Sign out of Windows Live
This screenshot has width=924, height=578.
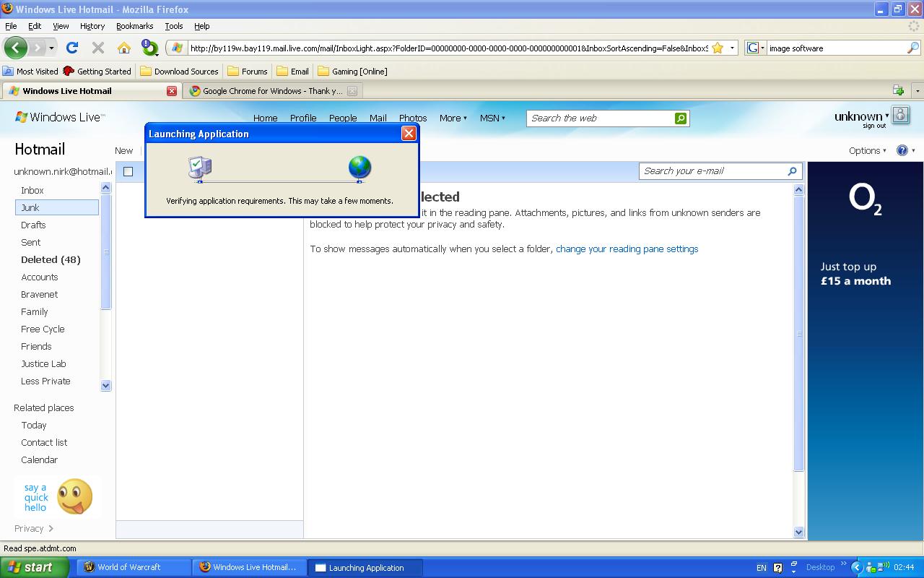tap(874, 126)
